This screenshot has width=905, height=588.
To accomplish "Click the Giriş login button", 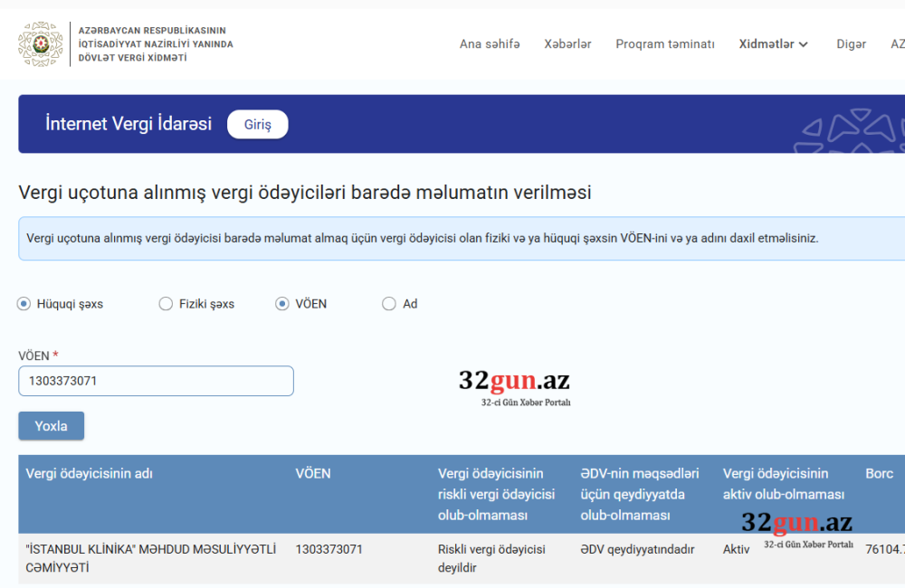I will [257, 124].
